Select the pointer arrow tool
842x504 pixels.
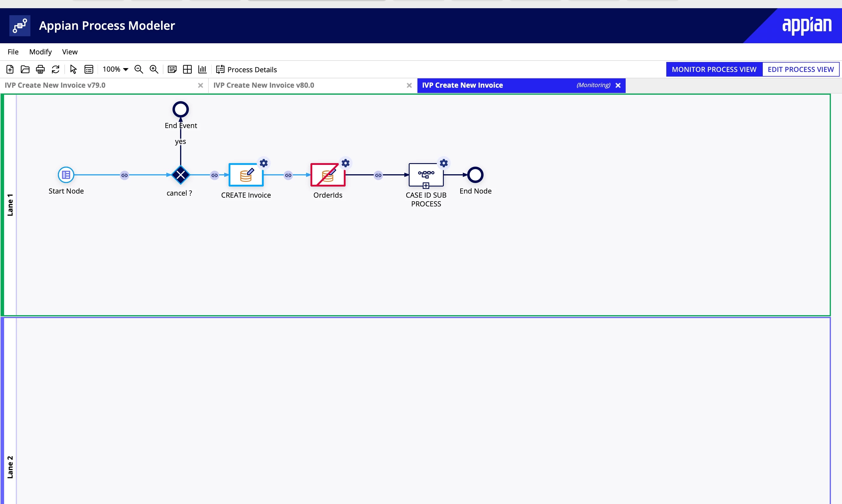(x=73, y=69)
